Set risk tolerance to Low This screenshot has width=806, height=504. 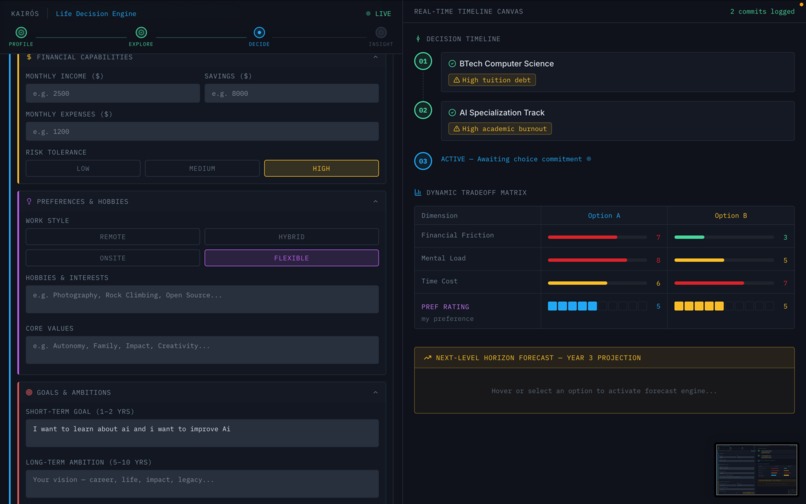(x=83, y=168)
